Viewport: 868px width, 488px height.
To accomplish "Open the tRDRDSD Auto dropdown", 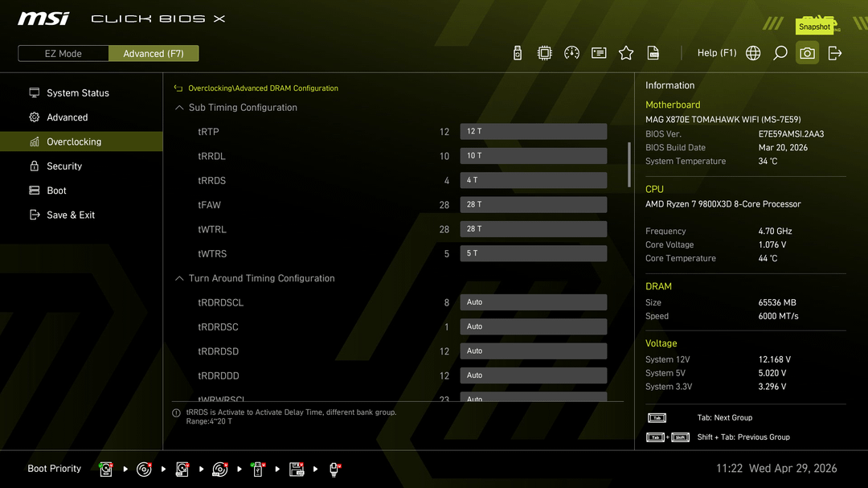I will tap(533, 351).
